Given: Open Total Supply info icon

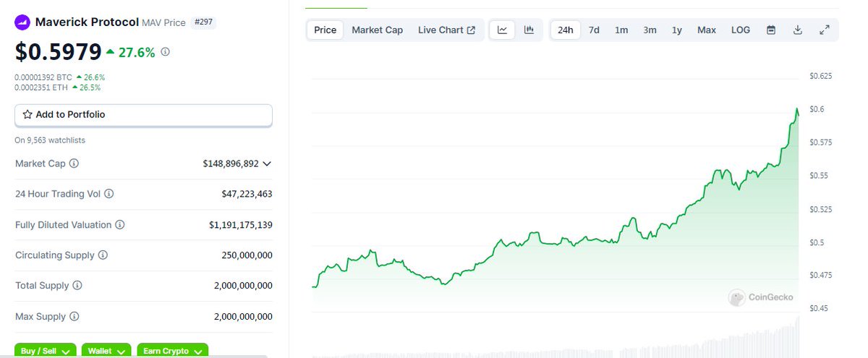Looking at the screenshot, I should click(x=77, y=286).
